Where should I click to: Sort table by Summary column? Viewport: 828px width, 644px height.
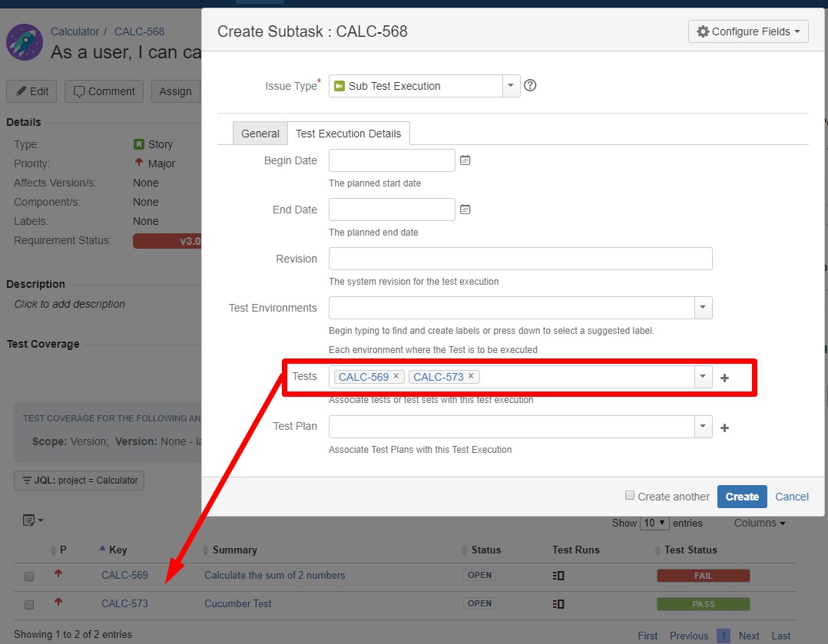pos(230,550)
